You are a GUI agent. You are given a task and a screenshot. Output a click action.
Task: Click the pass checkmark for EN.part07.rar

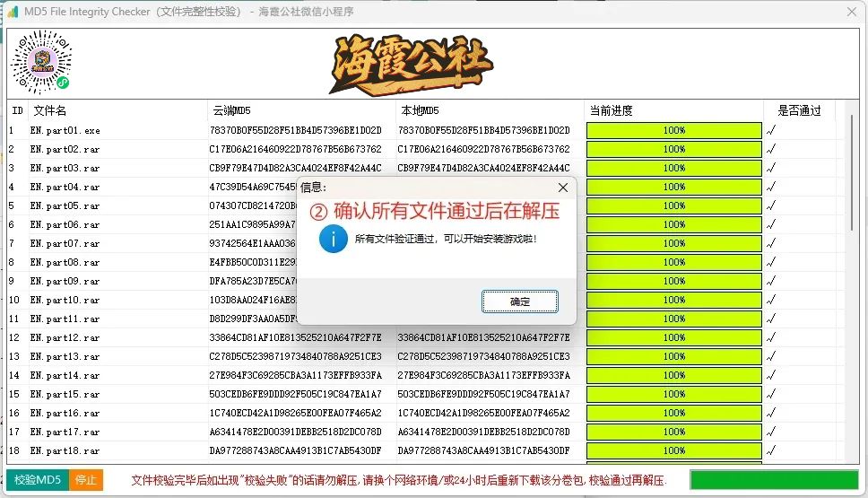(x=771, y=243)
